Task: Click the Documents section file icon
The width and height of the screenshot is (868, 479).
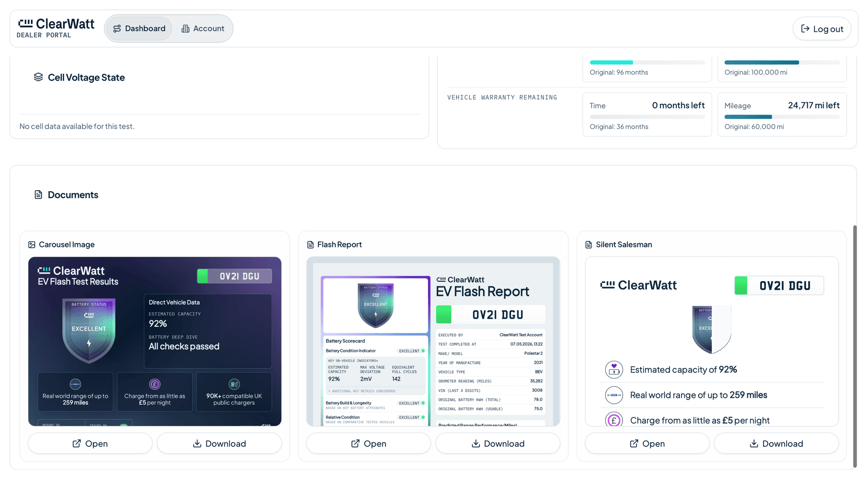Action: pyautogui.click(x=38, y=195)
